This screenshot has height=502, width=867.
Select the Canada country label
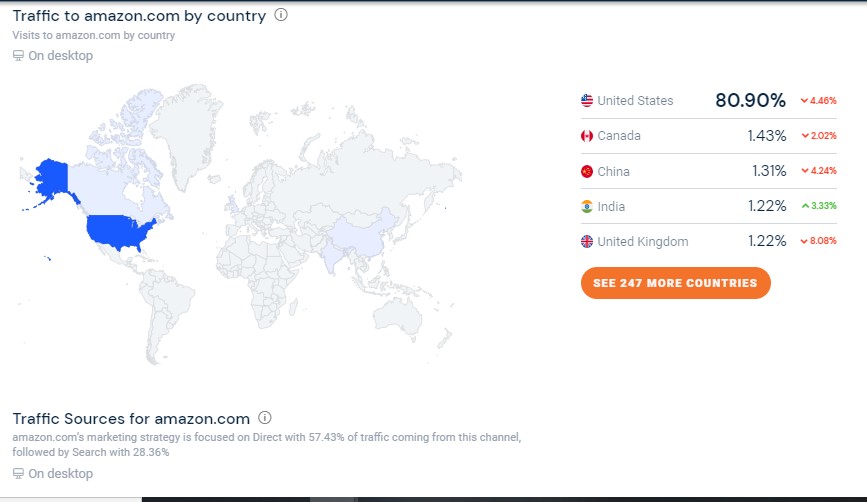619,136
